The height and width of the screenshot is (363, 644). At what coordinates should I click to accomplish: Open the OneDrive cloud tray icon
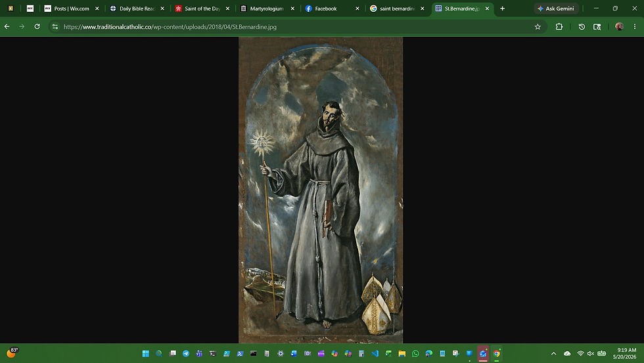coord(567,354)
